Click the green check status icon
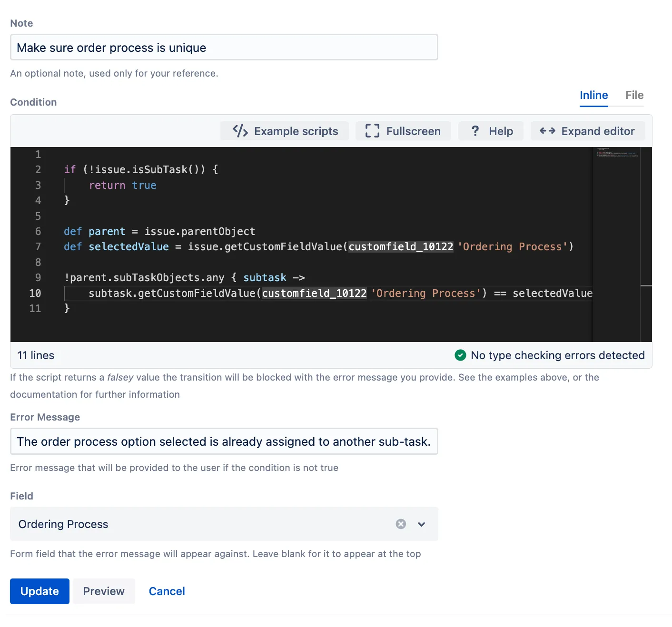 pyautogui.click(x=460, y=355)
